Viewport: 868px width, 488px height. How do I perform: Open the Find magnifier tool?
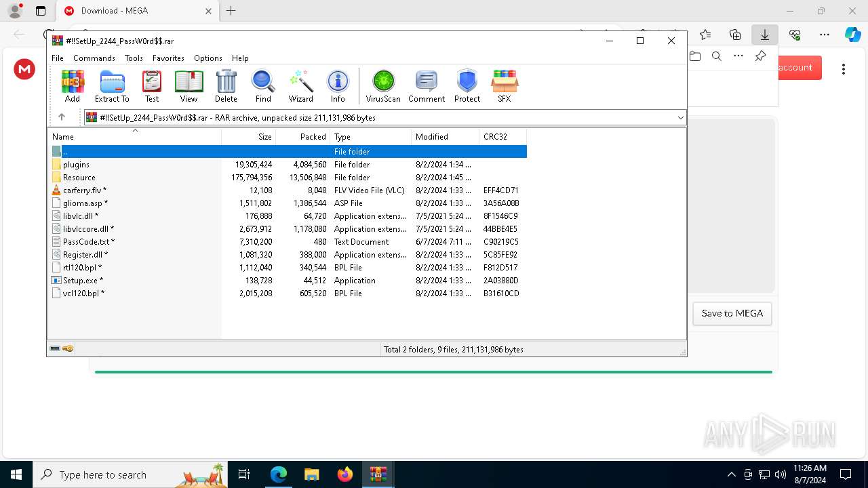tap(263, 86)
